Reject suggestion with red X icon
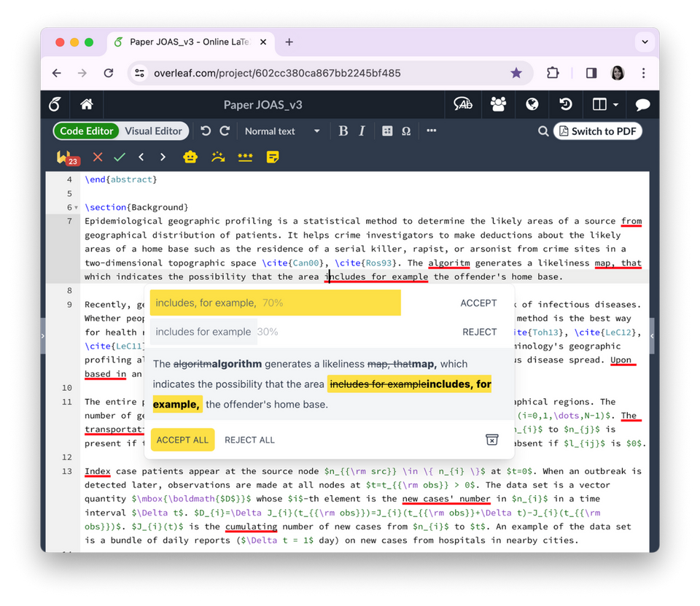The image size is (700, 606). [x=98, y=157]
